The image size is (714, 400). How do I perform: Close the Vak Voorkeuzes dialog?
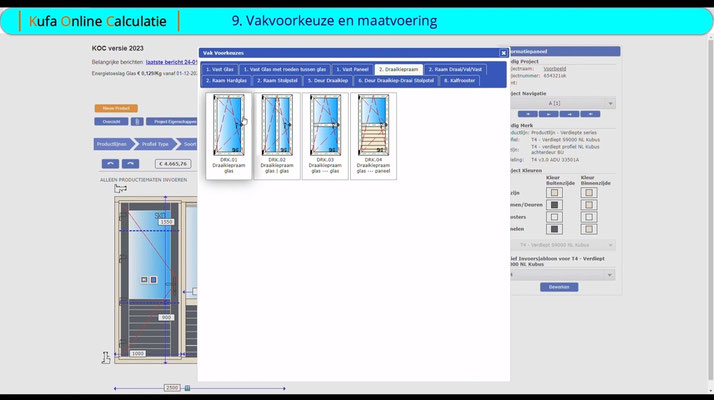click(x=503, y=53)
